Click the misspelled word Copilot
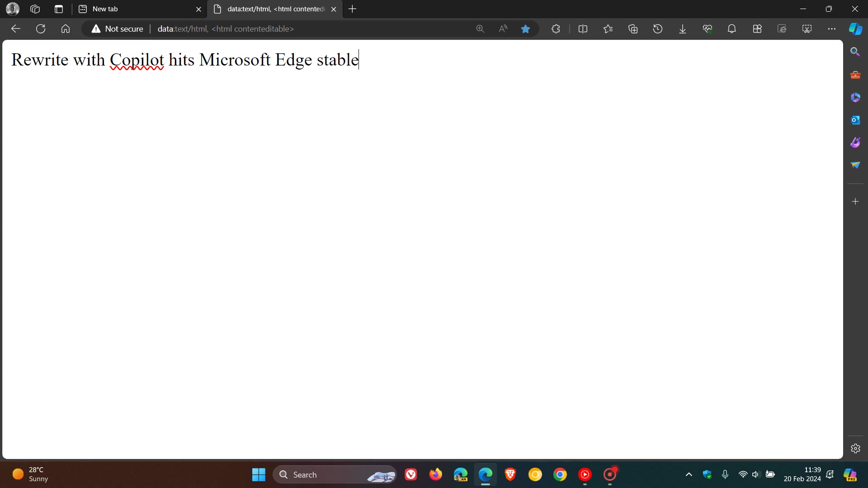 point(137,60)
